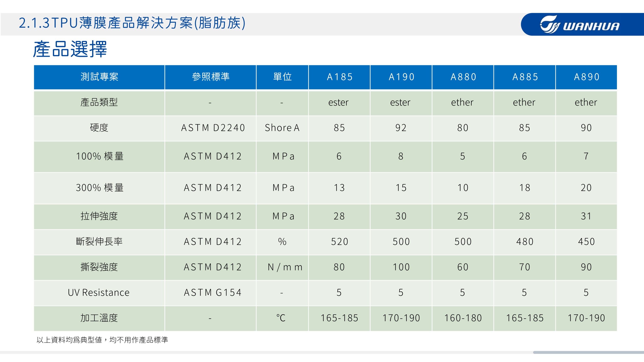This screenshot has width=644, height=362.
Task: Click the horizontal scrollbar thumb at bottom
Action: pyautogui.click(x=588, y=352)
